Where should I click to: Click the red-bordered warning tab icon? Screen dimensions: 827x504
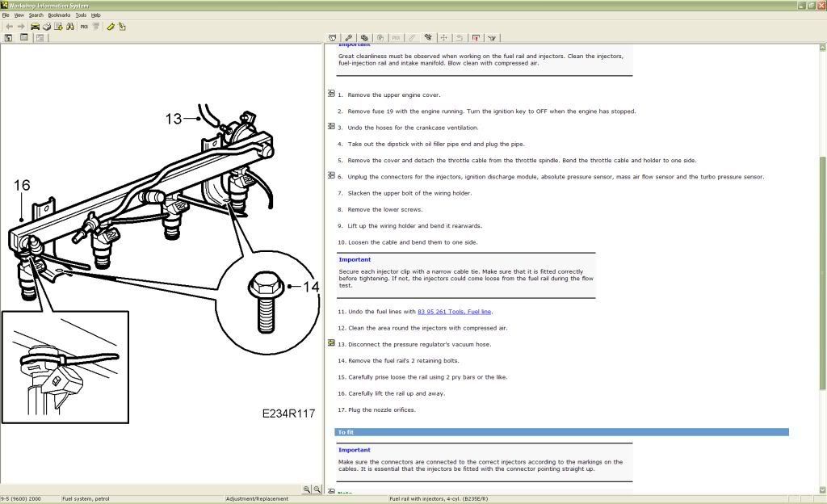coord(476,37)
